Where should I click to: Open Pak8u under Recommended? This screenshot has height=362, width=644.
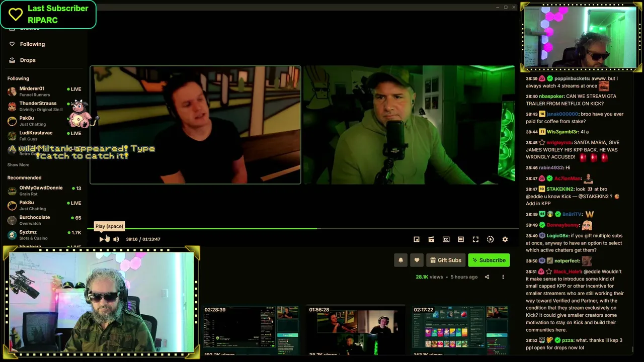click(x=44, y=205)
